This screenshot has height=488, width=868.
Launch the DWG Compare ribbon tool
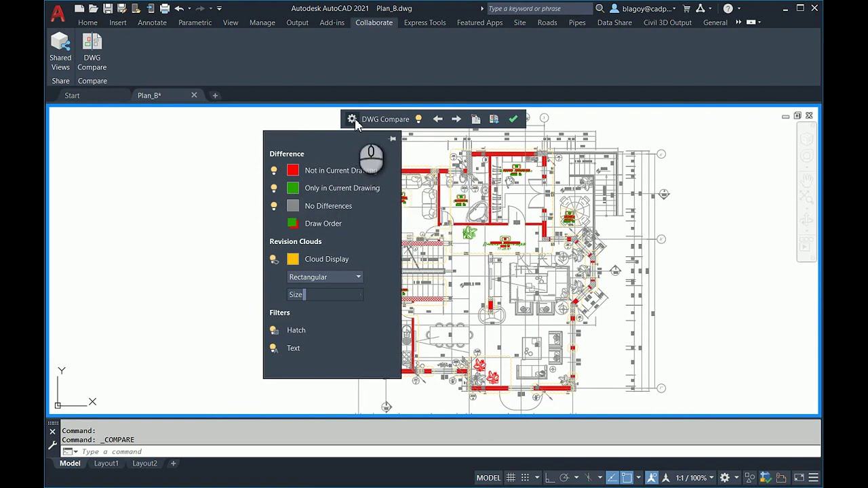point(92,52)
